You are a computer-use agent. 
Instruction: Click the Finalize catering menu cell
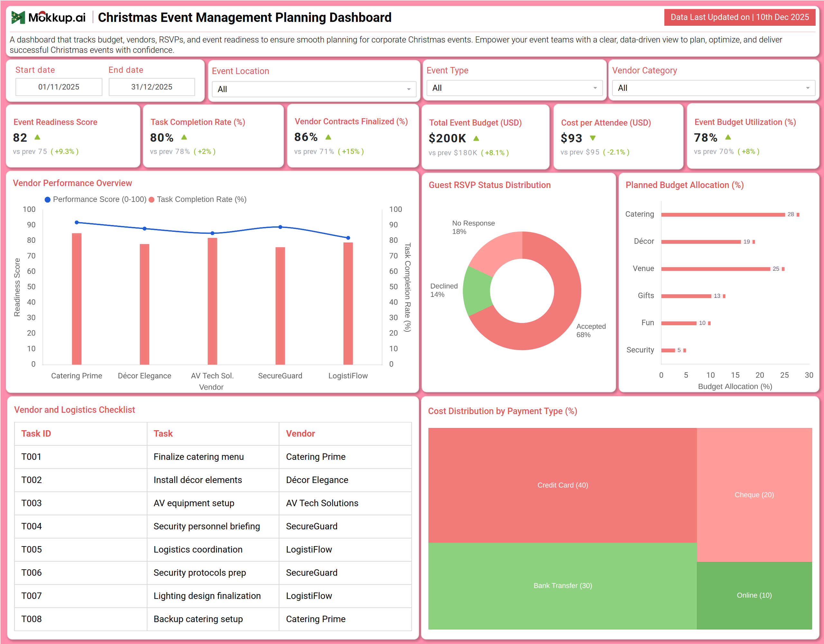coord(213,457)
